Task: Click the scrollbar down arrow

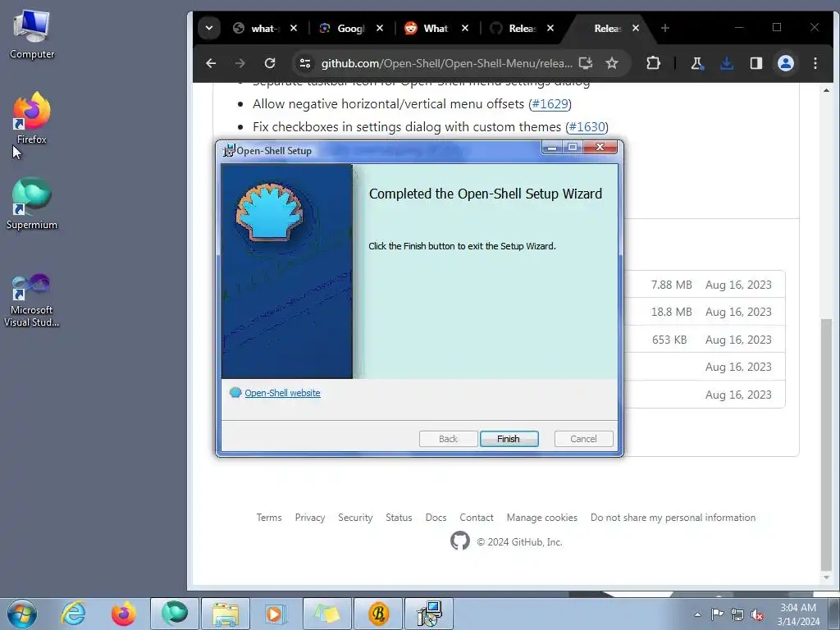Action: coord(826,577)
